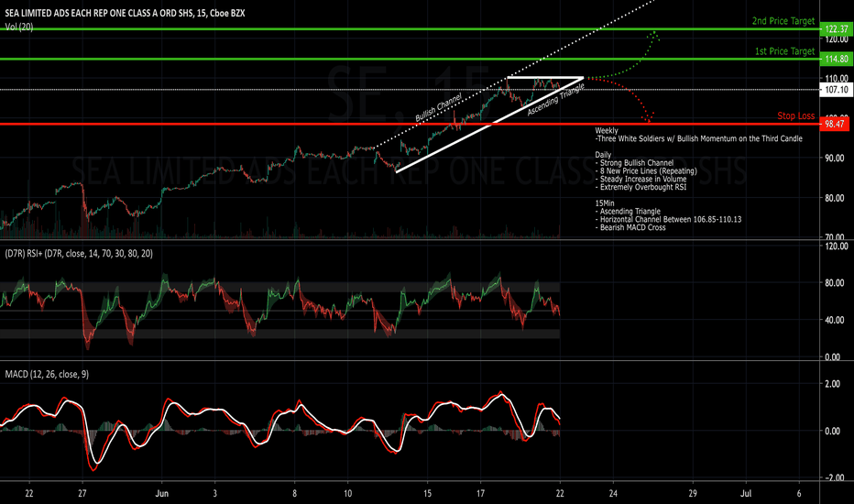Select the "Steady Increase in Volume" note
This screenshot has width=854, height=504.
pos(641,180)
